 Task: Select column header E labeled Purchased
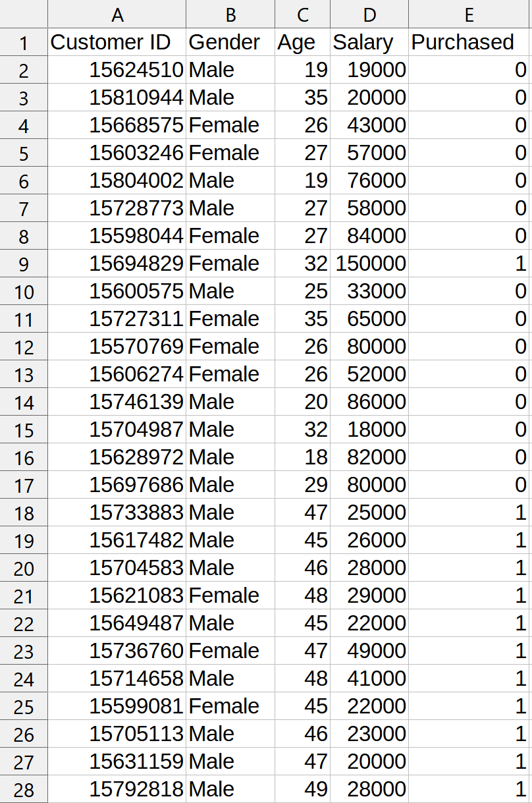[x=469, y=14]
